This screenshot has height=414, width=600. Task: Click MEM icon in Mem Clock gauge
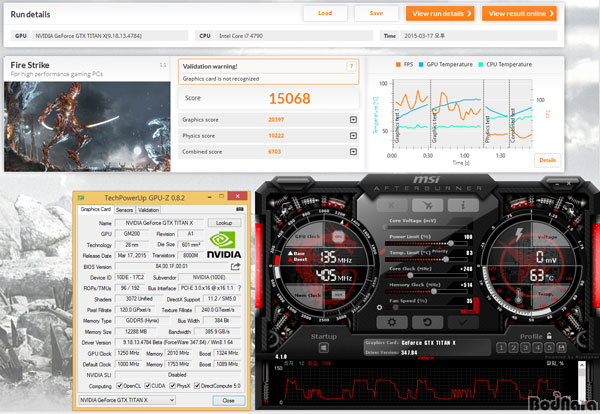click(338, 294)
